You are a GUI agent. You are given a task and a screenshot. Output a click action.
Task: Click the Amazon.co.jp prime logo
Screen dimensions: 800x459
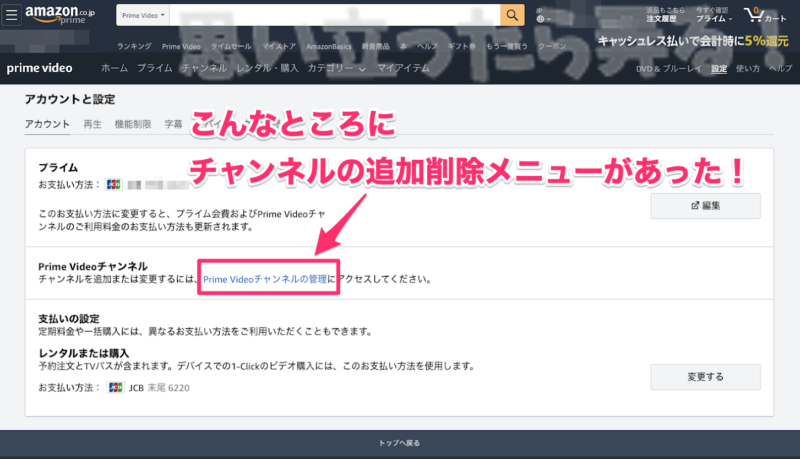click(60, 14)
